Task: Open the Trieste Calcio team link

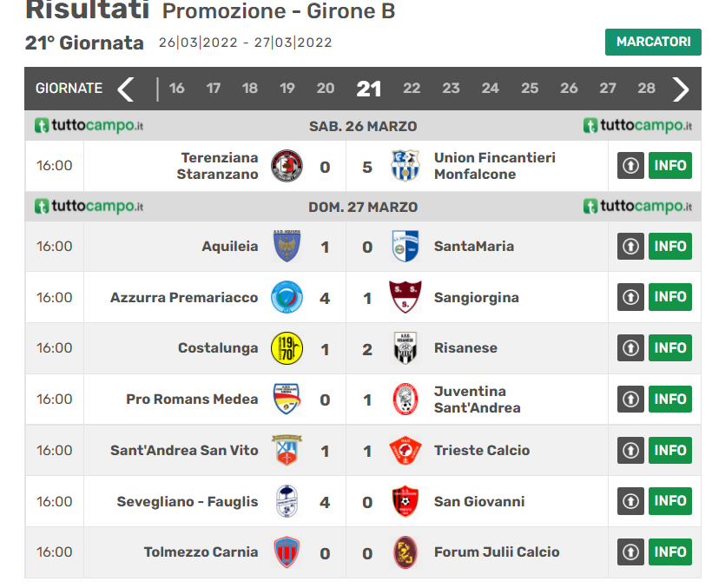Action: tap(482, 450)
